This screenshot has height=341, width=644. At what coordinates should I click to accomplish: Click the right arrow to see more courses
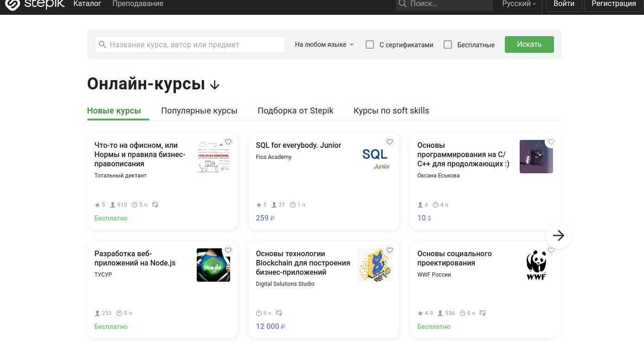coord(559,235)
